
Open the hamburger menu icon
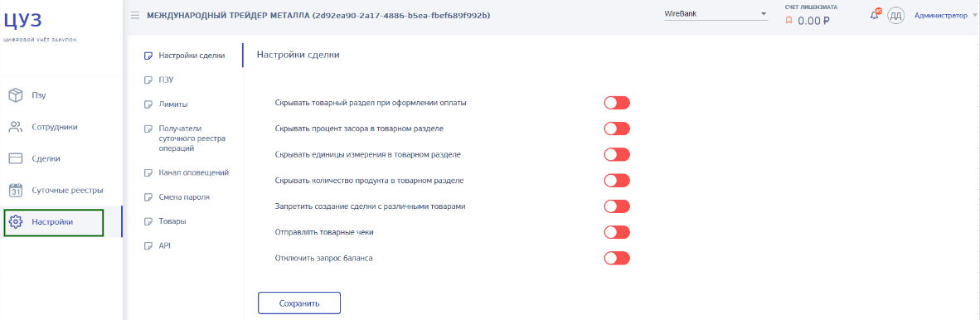point(135,16)
